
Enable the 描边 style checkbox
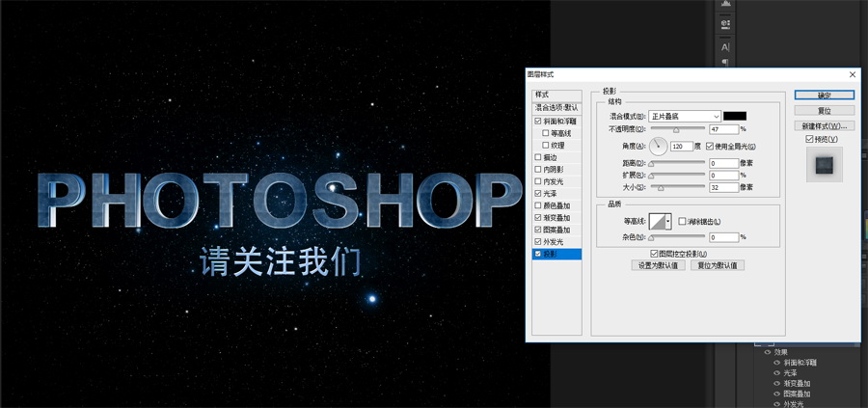pyautogui.click(x=538, y=157)
